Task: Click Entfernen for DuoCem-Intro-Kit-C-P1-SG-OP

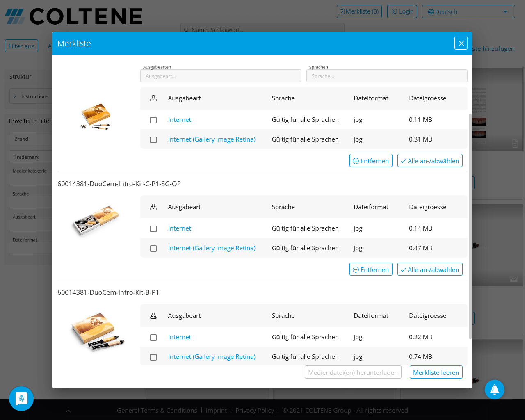Action: [x=371, y=269]
